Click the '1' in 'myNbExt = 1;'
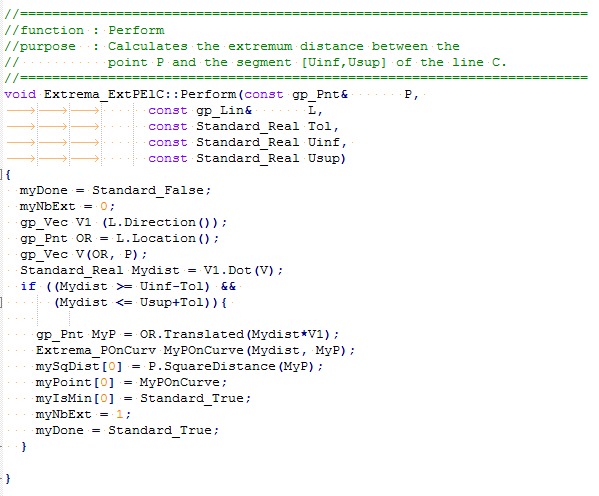Image resolution: width=599 pixels, height=496 pixels. click(x=120, y=414)
